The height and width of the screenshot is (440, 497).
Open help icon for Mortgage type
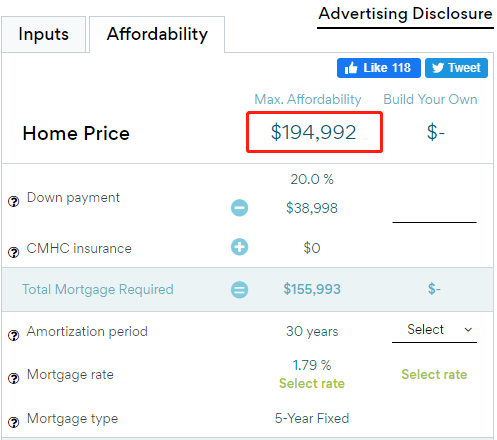click(x=14, y=422)
